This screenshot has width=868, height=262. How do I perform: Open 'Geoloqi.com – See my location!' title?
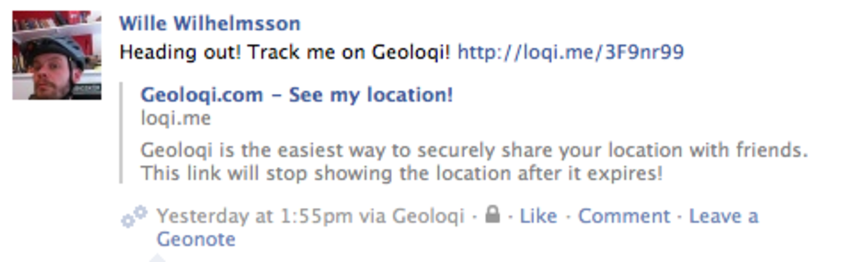[296, 95]
